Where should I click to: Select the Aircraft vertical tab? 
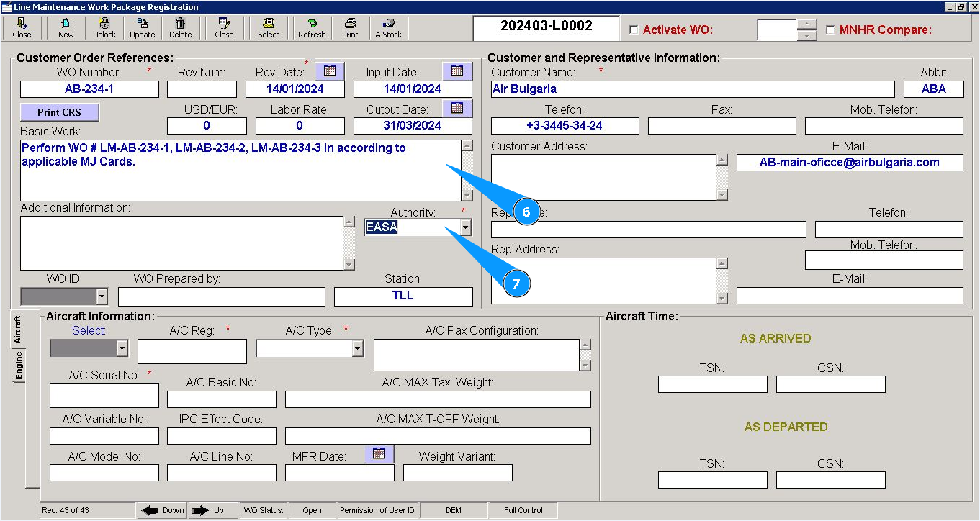click(19, 330)
